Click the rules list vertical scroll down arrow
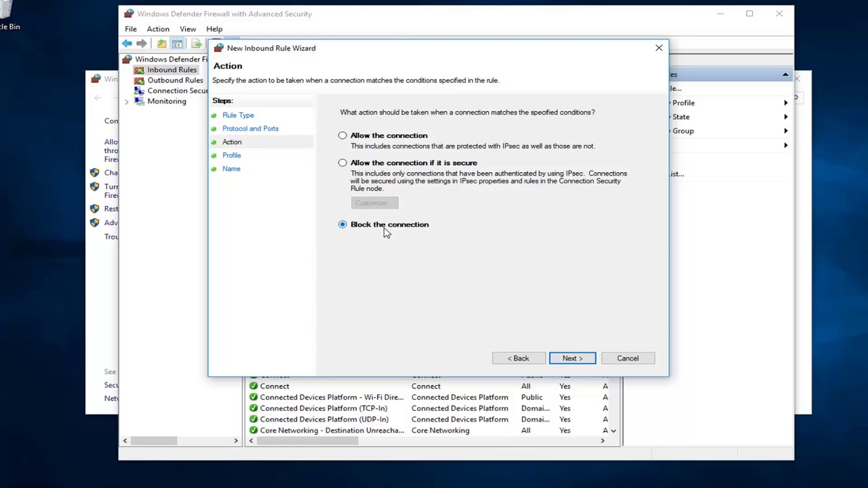 [x=614, y=430]
